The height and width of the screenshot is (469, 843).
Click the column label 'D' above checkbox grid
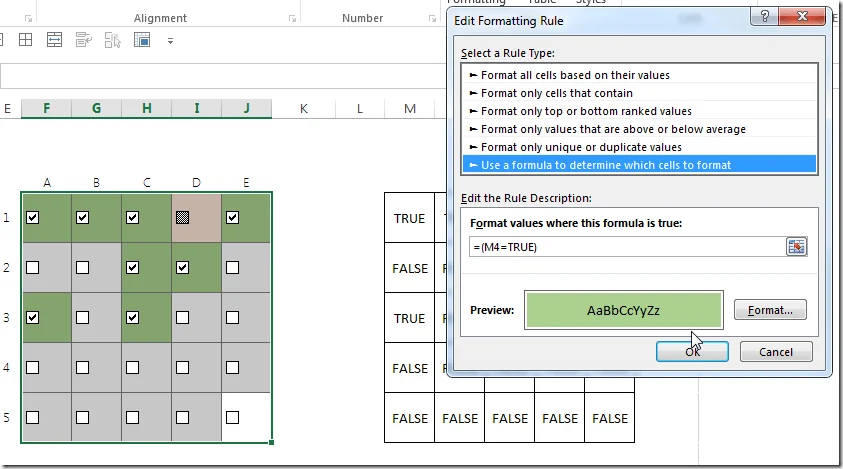pos(196,183)
